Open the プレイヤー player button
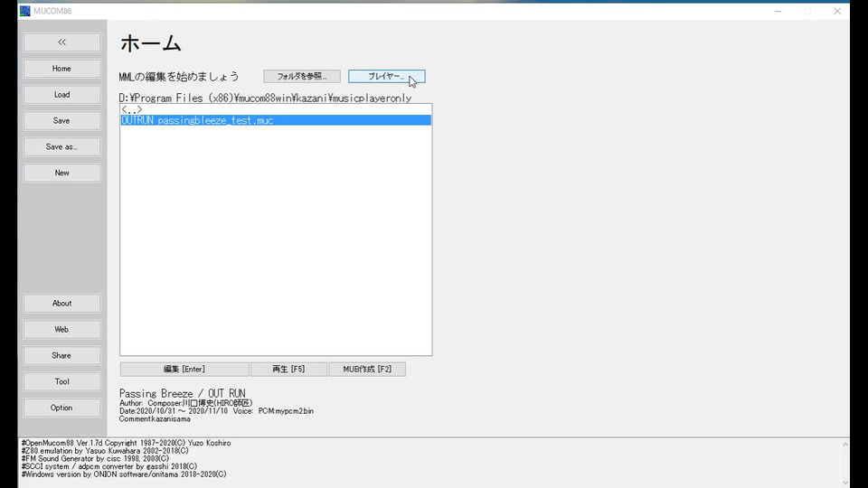Image resolution: width=868 pixels, height=488 pixels. [386, 76]
